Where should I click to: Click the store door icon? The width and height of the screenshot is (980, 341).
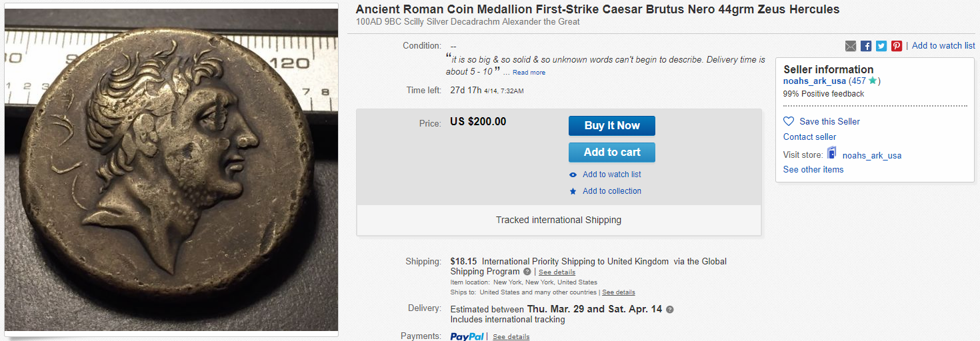832,154
